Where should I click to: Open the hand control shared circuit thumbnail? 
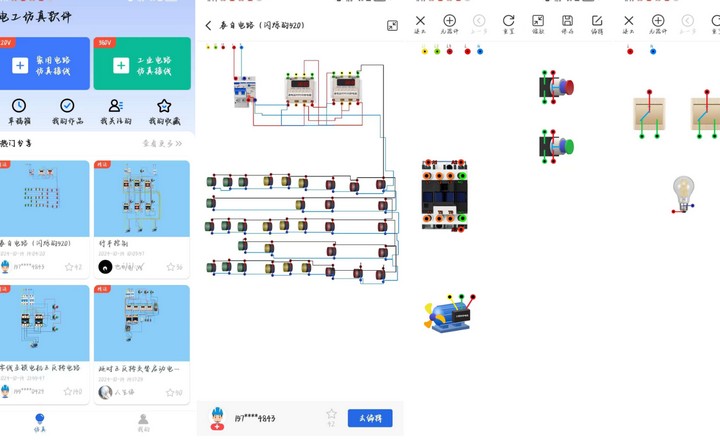pyautogui.click(x=141, y=198)
